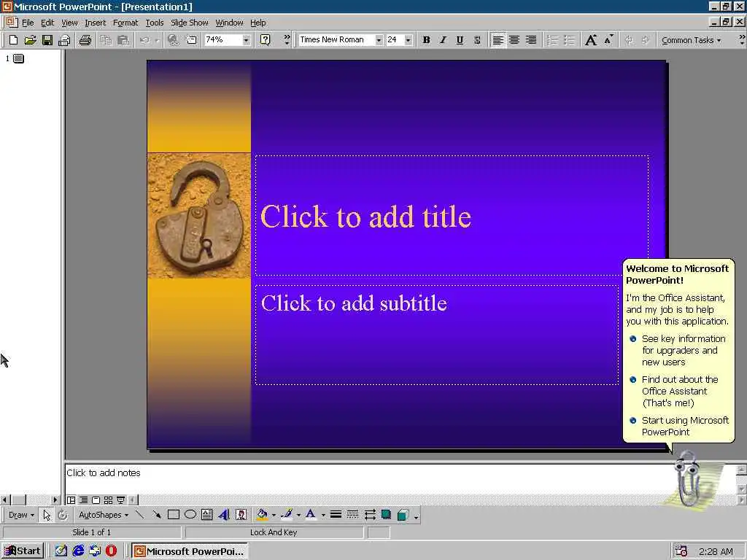The width and height of the screenshot is (747, 560).
Task: Open the Edit menu
Action: click(47, 23)
